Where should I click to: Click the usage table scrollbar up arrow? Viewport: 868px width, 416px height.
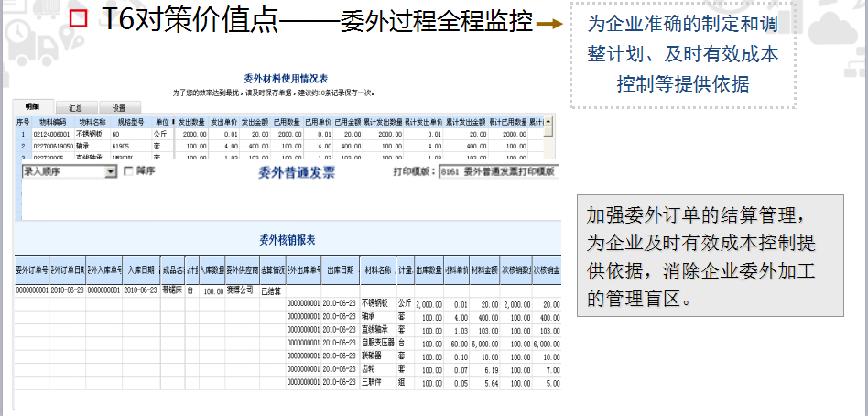click(548, 121)
